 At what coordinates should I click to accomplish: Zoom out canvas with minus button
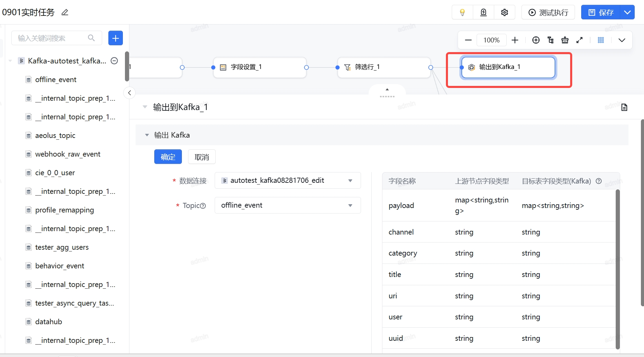(468, 40)
